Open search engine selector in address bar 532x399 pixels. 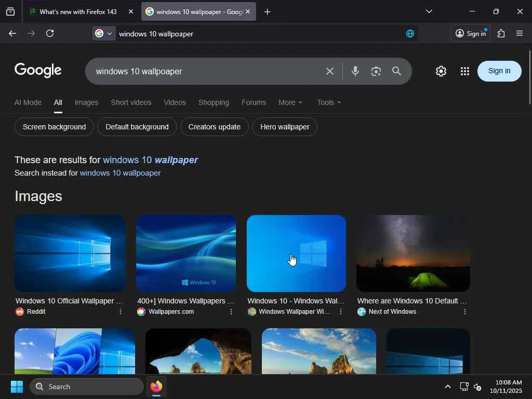click(x=103, y=33)
